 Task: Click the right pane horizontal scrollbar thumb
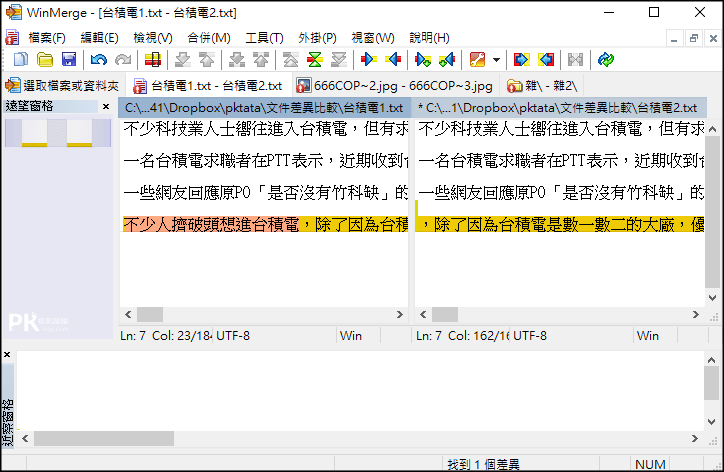click(x=445, y=315)
